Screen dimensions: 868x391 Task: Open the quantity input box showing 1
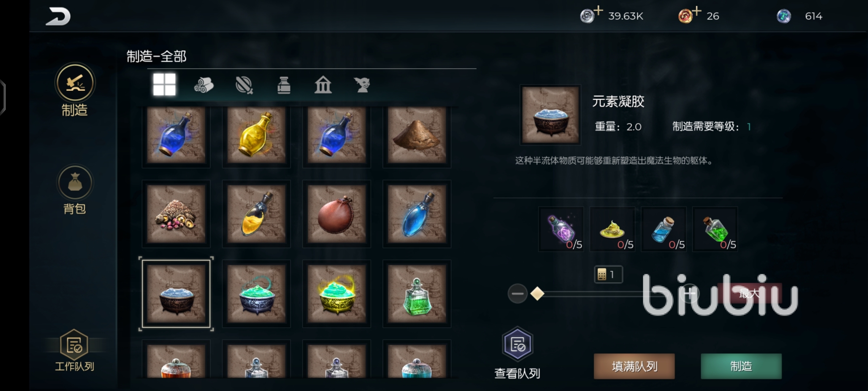coord(608,274)
